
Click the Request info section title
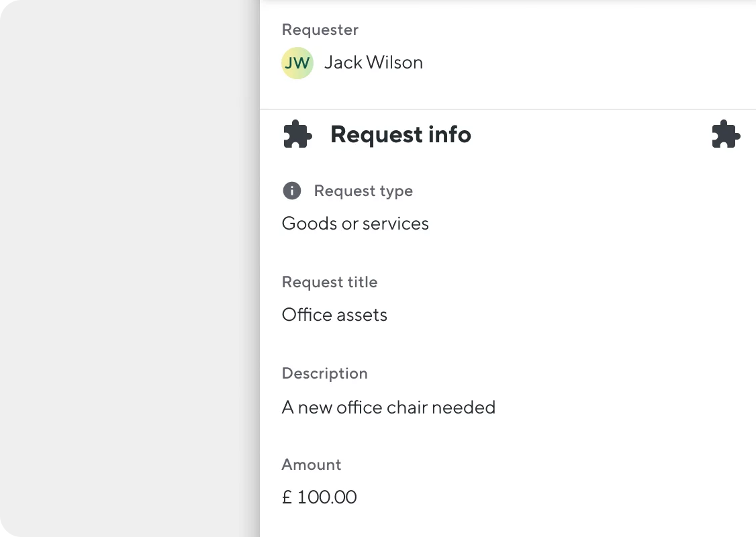tap(400, 134)
